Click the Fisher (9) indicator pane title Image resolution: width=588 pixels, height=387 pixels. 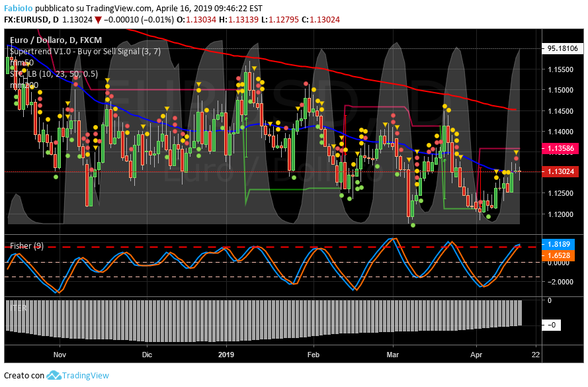click(27, 246)
